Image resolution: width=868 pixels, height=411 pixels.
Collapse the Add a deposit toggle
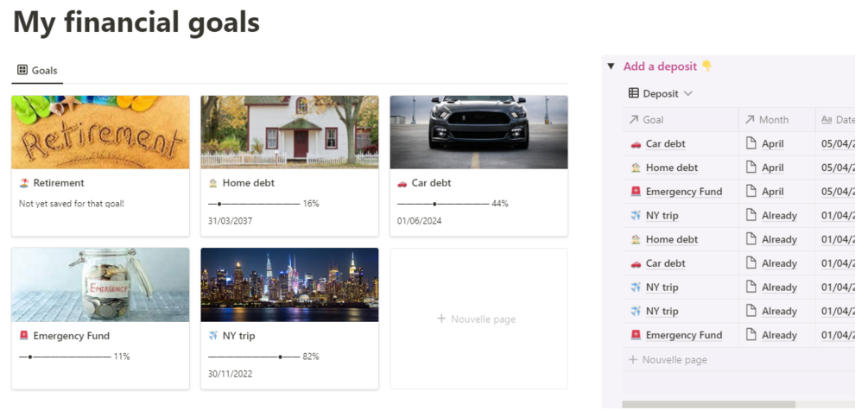(x=611, y=66)
